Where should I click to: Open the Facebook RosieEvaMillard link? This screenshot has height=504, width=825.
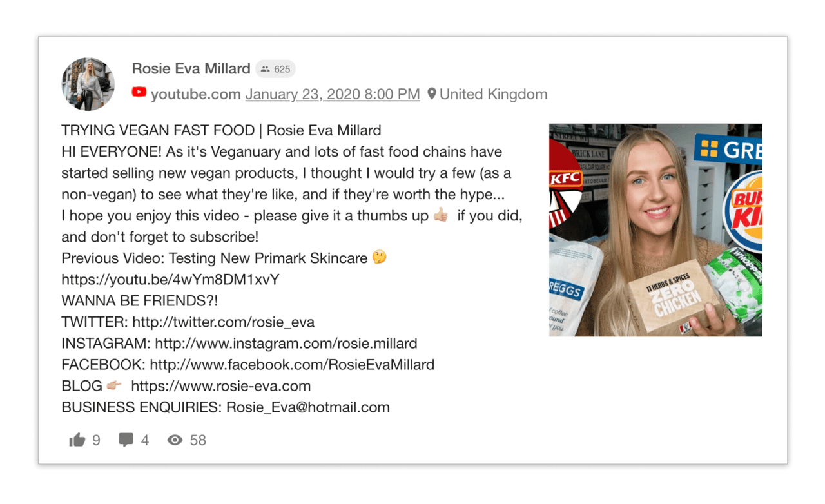tap(292, 365)
